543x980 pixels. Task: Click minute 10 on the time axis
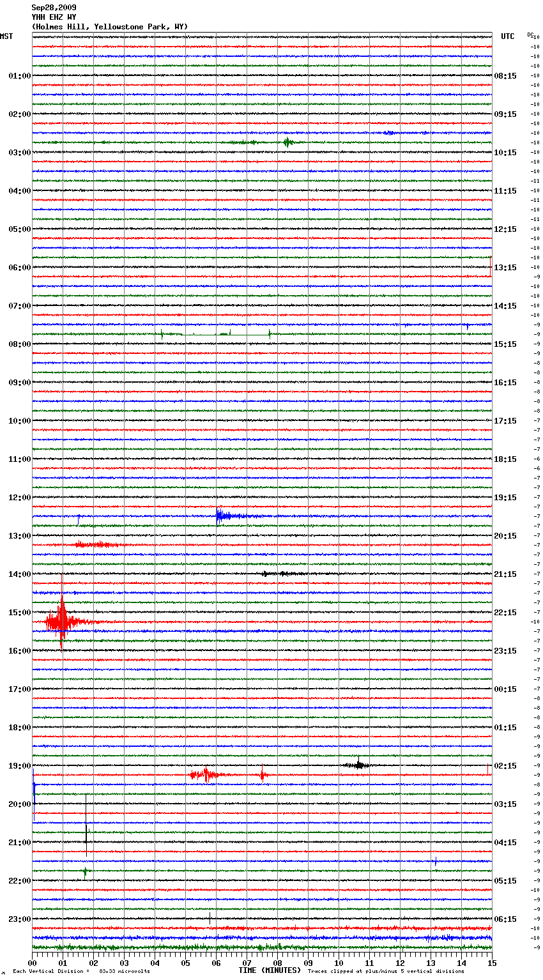pos(339,963)
